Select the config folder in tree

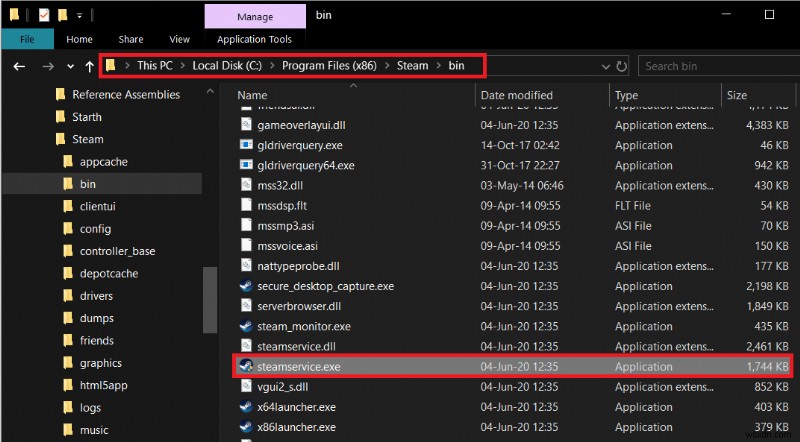point(95,229)
